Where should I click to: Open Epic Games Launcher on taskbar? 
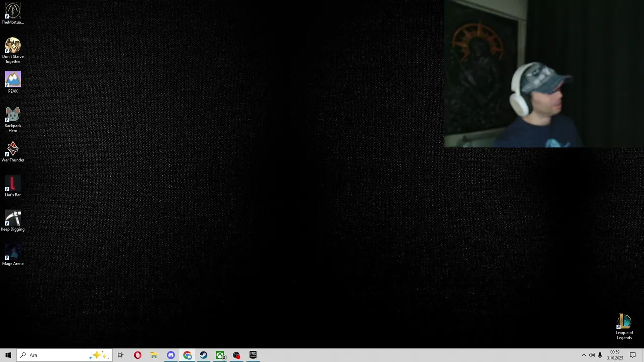(x=253, y=355)
